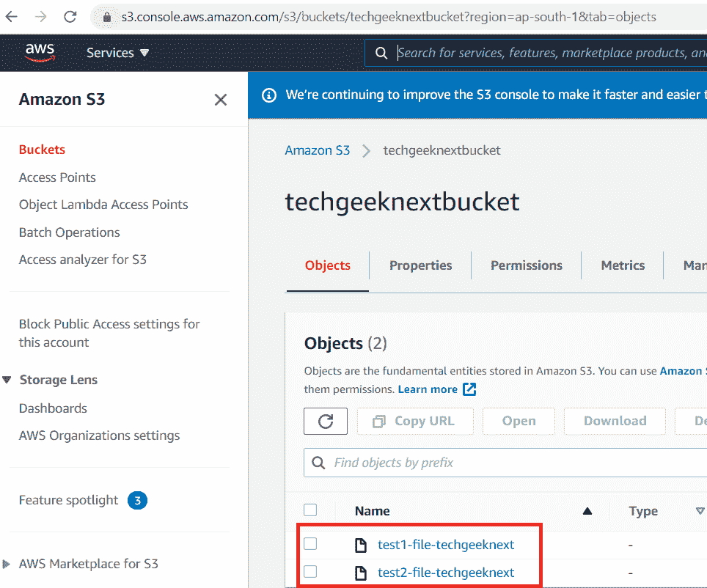Click the Name column header
The width and height of the screenshot is (707, 588).
(x=372, y=511)
